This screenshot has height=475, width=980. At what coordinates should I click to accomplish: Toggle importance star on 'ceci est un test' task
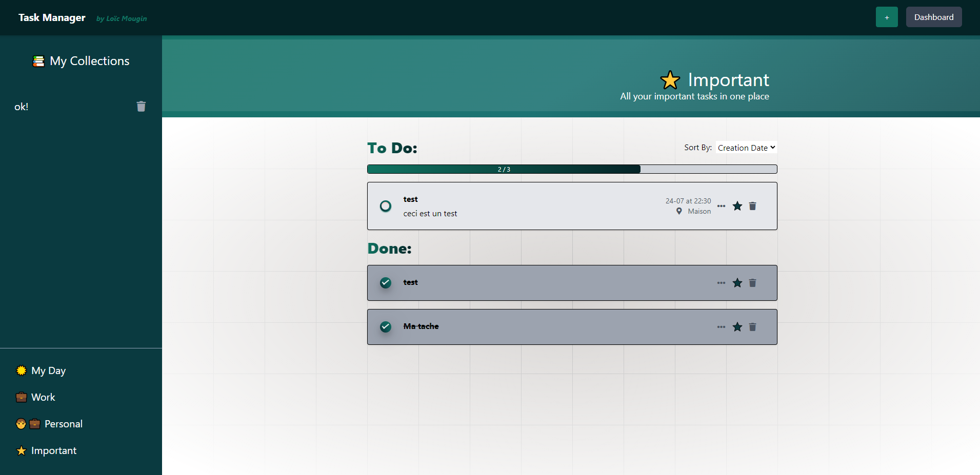(737, 206)
